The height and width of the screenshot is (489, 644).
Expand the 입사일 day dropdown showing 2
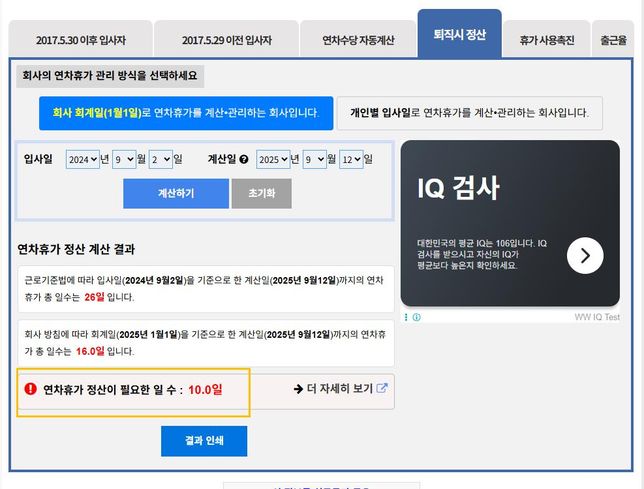[160, 159]
